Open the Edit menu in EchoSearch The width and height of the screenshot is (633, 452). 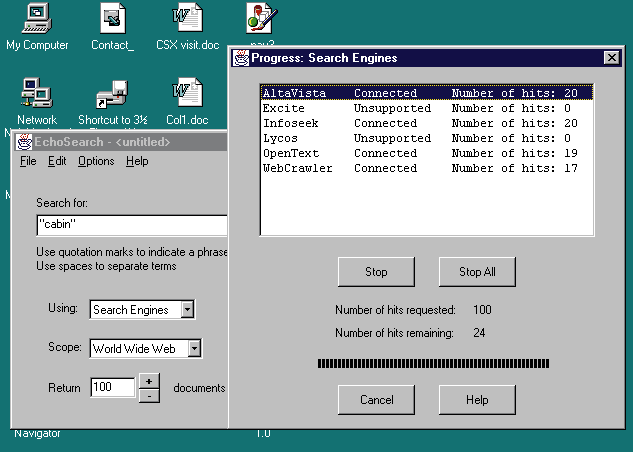click(x=57, y=161)
